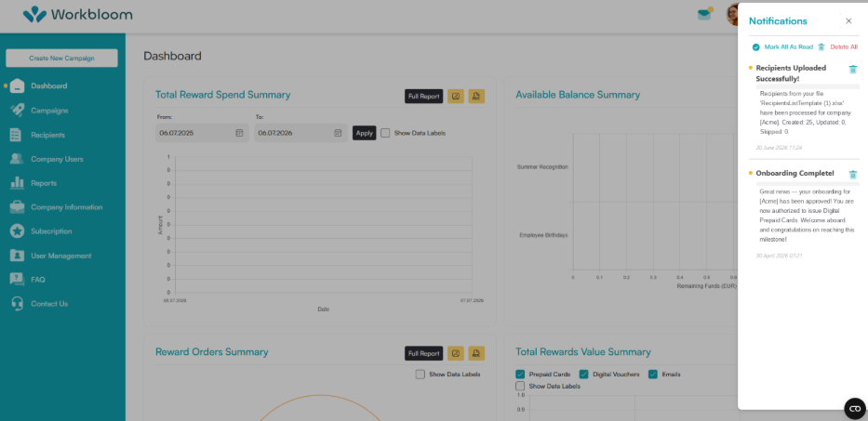The width and height of the screenshot is (868, 421).
Task: Click the From date field showing 06.07.2025
Action: click(202, 133)
